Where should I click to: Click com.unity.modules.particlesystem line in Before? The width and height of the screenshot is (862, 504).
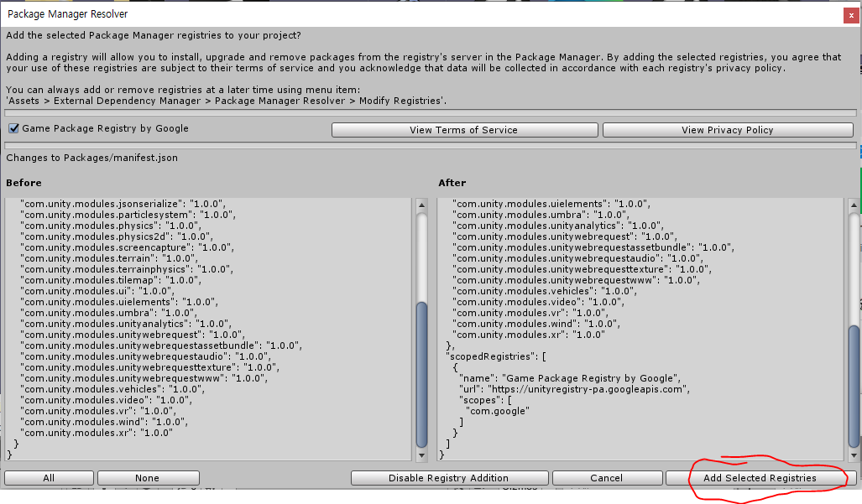click(128, 215)
